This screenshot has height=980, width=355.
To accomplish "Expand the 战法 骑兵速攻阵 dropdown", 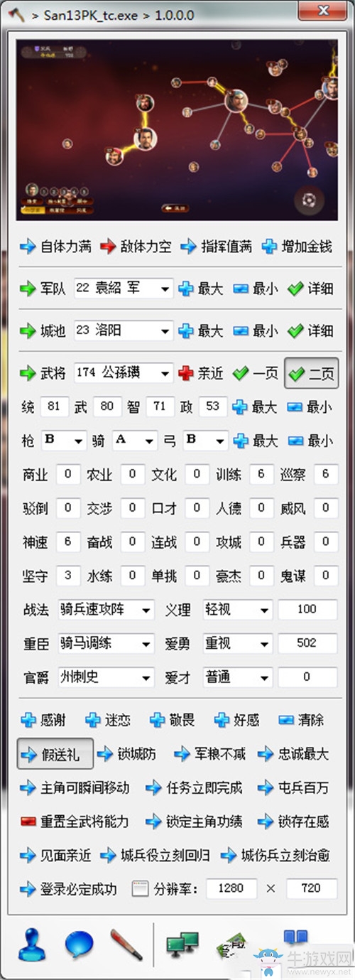I will tap(106, 610).
